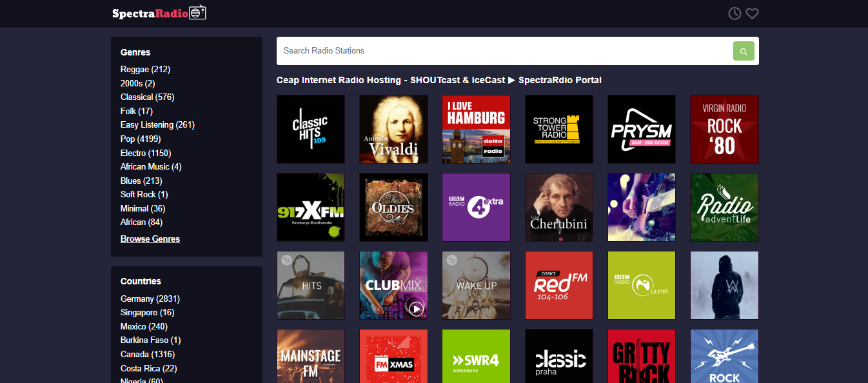Select Canada in Countries list
The width and height of the screenshot is (868, 383).
coord(148,354)
